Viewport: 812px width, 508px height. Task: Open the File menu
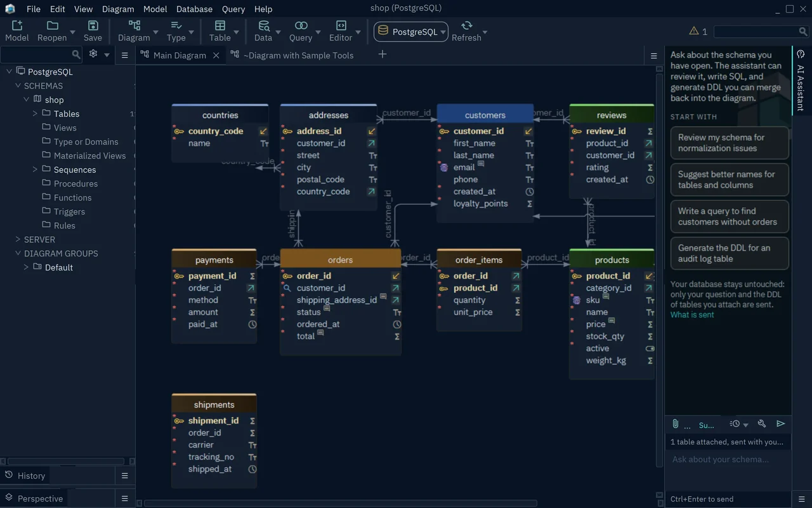coord(34,9)
